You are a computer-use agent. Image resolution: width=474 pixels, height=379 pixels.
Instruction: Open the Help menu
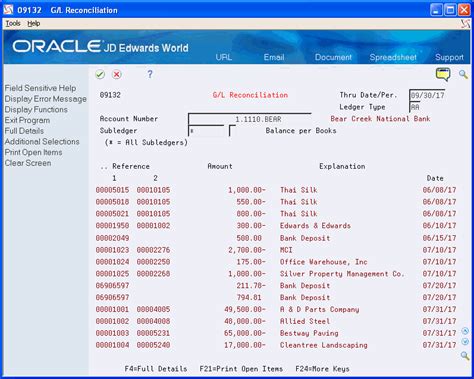click(34, 23)
